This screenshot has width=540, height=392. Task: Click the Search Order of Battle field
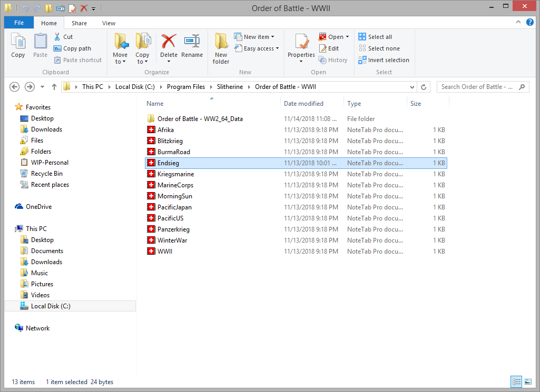[477, 87]
